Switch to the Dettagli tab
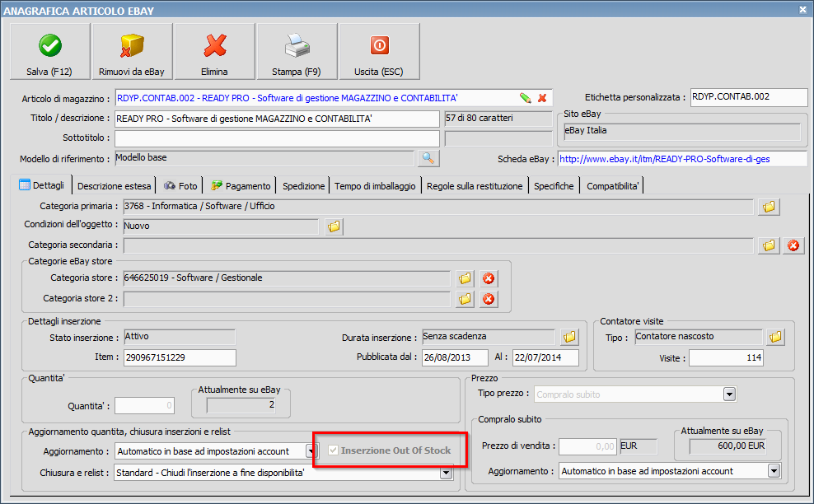The width and height of the screenshot is (814, 504). click(42, 185)
